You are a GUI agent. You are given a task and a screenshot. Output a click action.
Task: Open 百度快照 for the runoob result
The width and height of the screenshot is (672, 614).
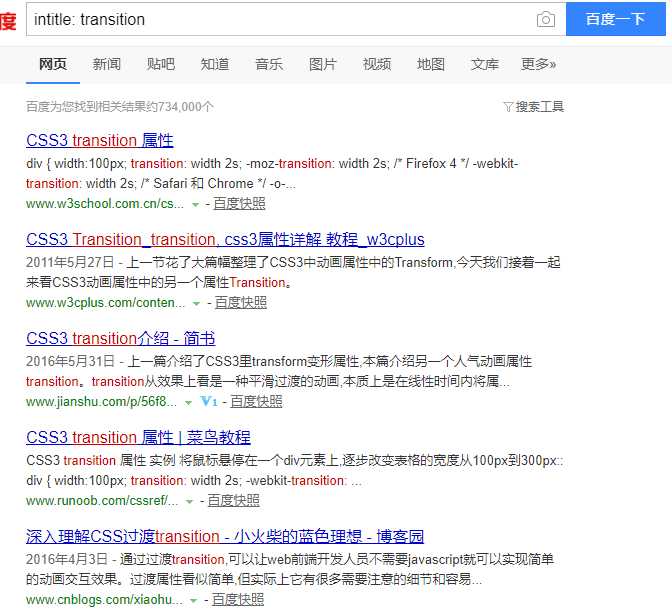coord(234,500)
